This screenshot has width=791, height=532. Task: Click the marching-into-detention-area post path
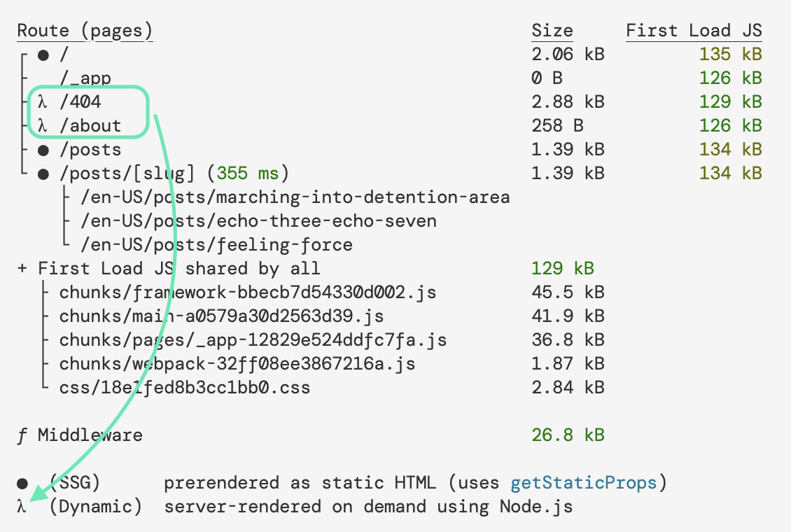(295, 197)
